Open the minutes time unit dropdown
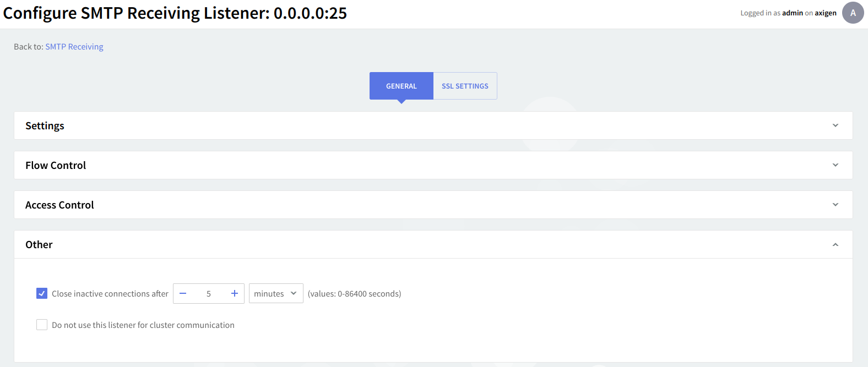The width and height of the screenshot is (868, 367). coord(275,294)
